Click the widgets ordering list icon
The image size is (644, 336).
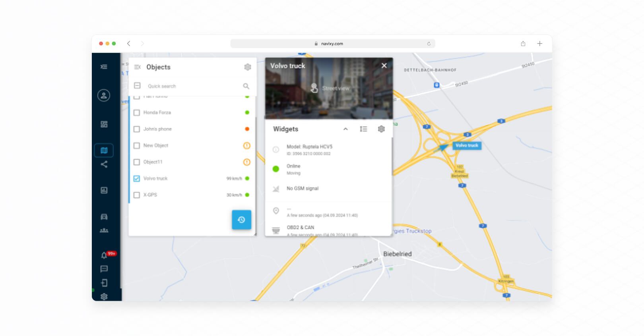coord(363,129)
